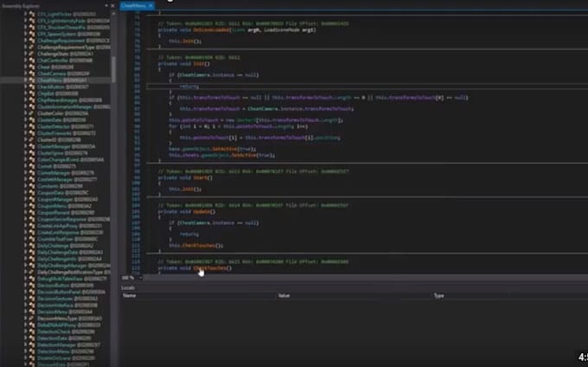
Task: Click the class icon beside CheatMenu
Action: (x=32, y=80)
